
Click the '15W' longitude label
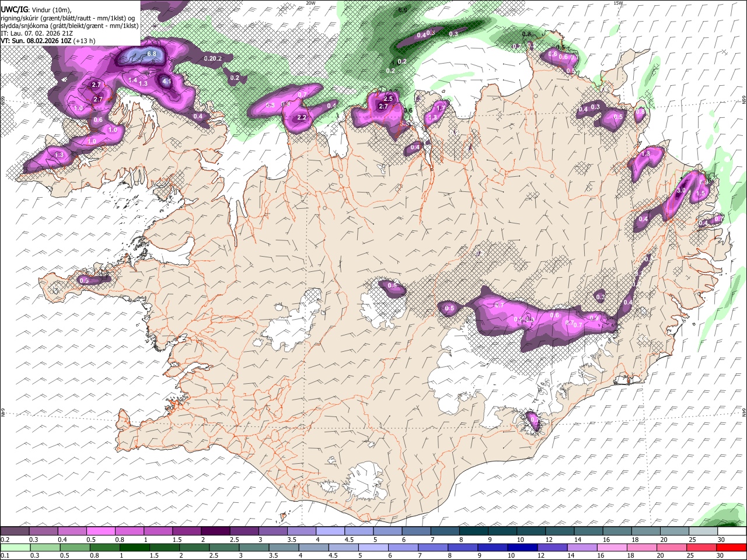(x=619, y=3)
